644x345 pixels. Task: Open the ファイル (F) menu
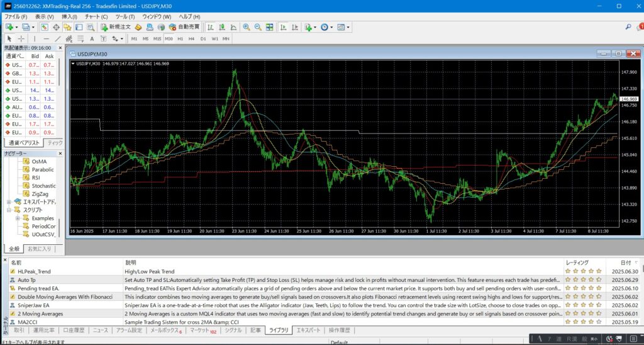(x=15, y=17)
